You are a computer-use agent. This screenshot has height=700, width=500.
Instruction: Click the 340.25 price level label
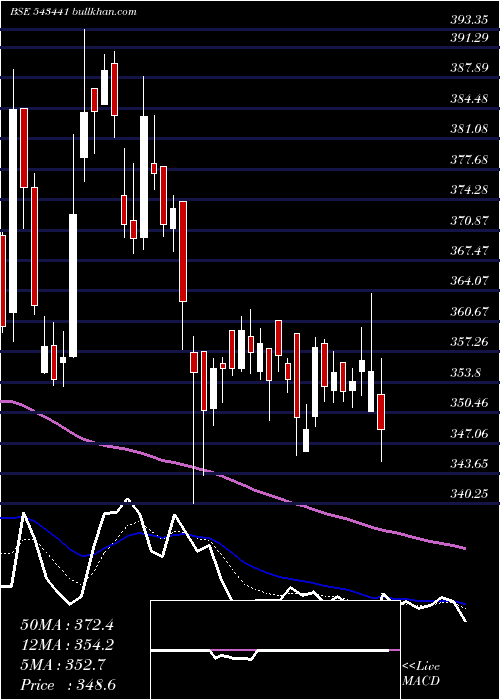pyautogui.click(x=469, y=493)
